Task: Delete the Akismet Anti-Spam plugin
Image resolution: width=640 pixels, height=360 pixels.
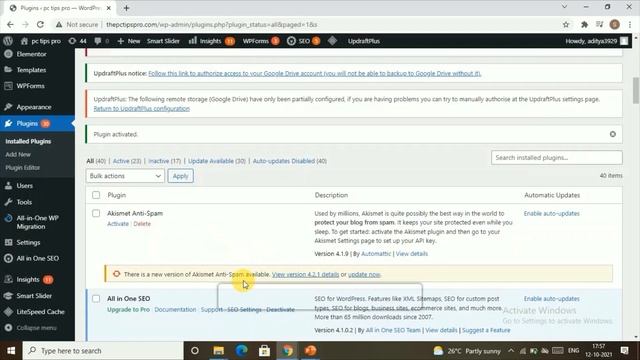Action: coord(142,224)
